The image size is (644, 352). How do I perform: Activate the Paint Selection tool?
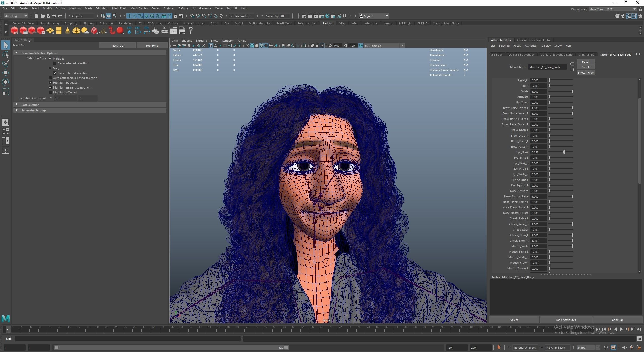[x=6, y=64]
